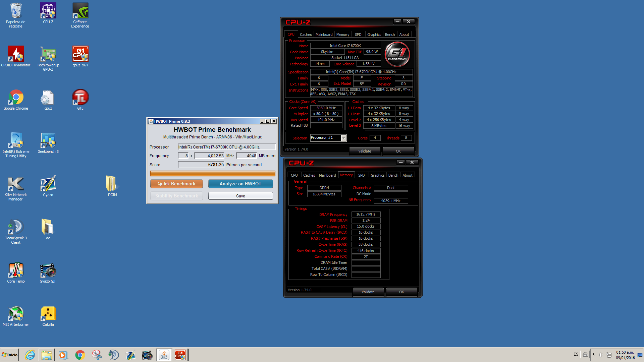Image resolution: width=644 pixels, height=362 pixels.
Task: Click Validate in upper CPU-Z window
Action: (x=365, y=151)
